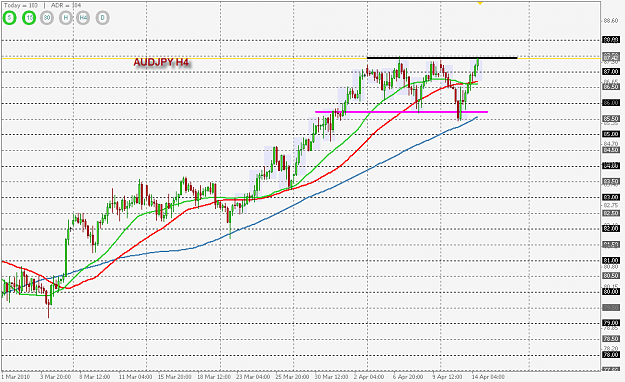Select the black horizontal resistance line
Image resolution: width=625 pixels, height=382 pixels.
click(x=442, y=58)
